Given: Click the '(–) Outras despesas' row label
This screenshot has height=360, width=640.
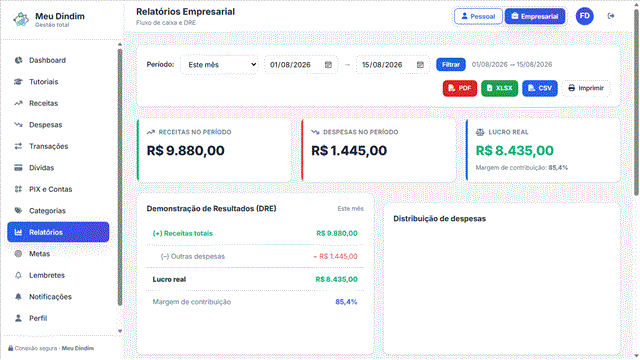Looking at the screenshot, I should (x=193, y=256).
